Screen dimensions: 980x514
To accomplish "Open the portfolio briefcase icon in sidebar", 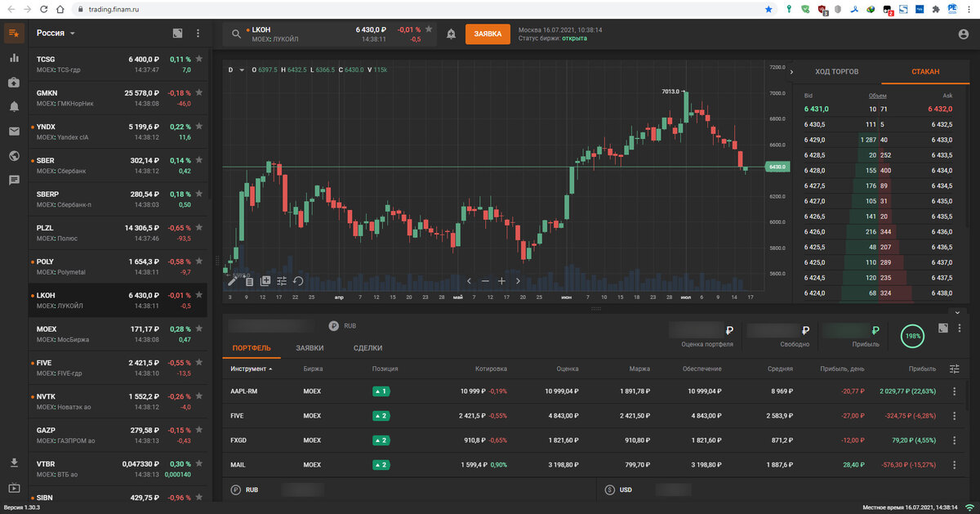I will pyautogui.click(x=14, y=83).
